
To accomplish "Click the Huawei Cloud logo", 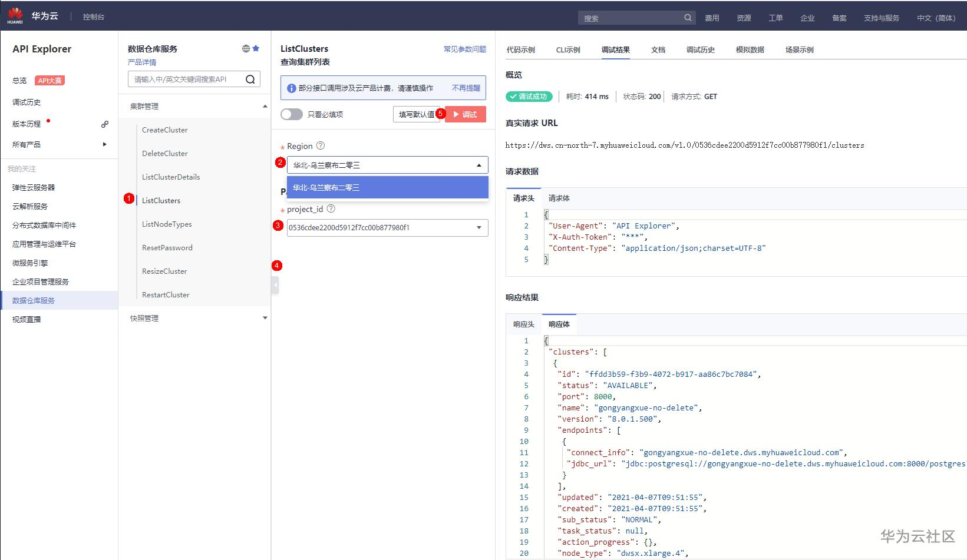I will coord(15,16).
